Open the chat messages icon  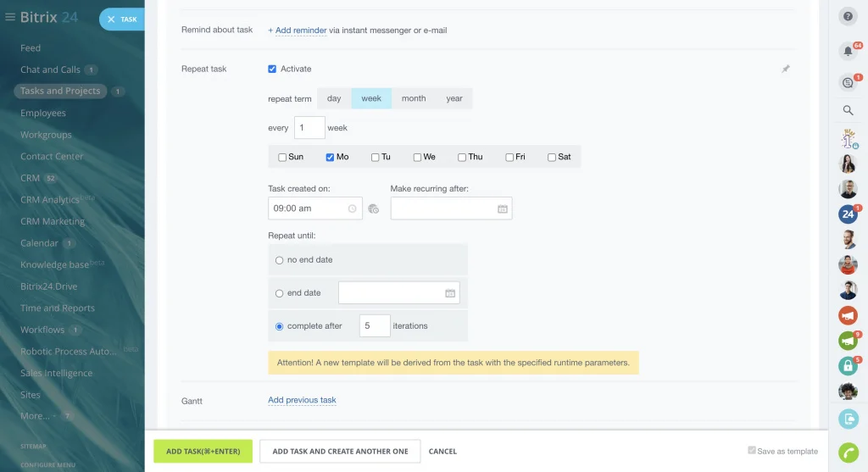[x=848, y=82]
